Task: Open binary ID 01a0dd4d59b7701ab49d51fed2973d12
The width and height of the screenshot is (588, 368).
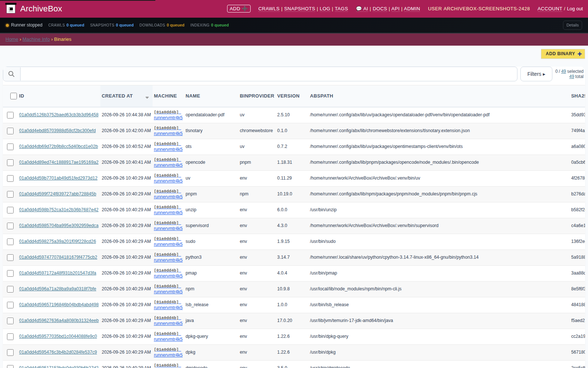Action: [x=58, y=178]
